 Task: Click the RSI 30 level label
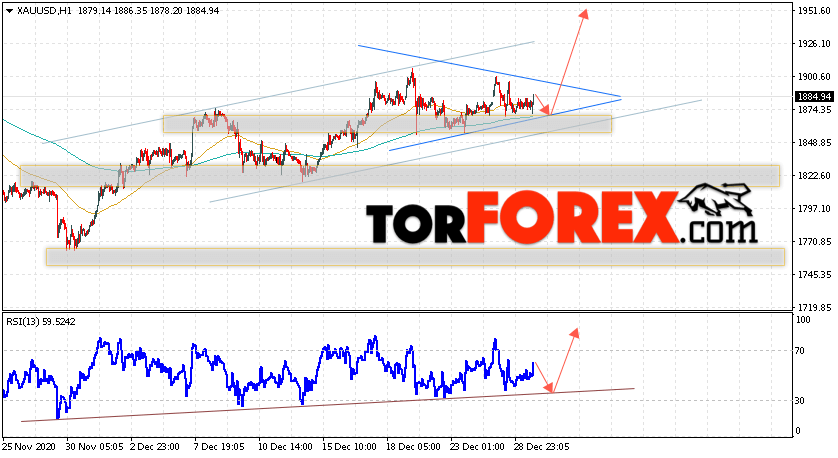tap(800, 400)
